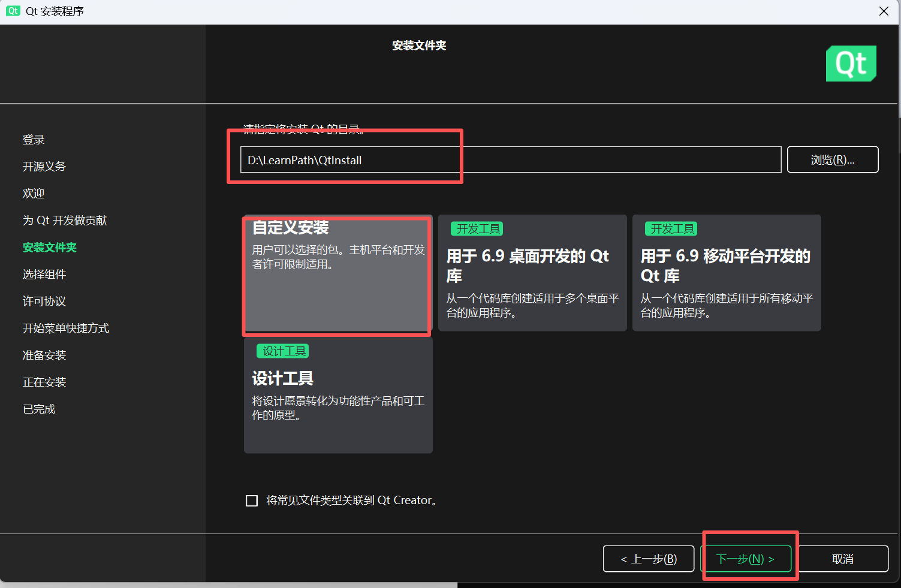
Task: Select 选择组件 in the sidebar steps
Action: [43, 274]
